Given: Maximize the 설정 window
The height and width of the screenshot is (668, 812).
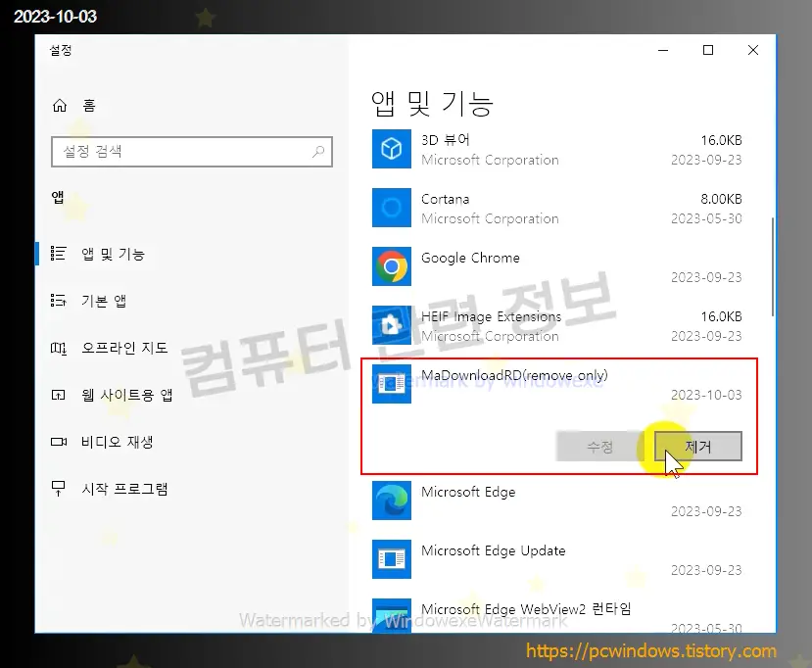Looking at the screenshot, I should pos(708,50).
